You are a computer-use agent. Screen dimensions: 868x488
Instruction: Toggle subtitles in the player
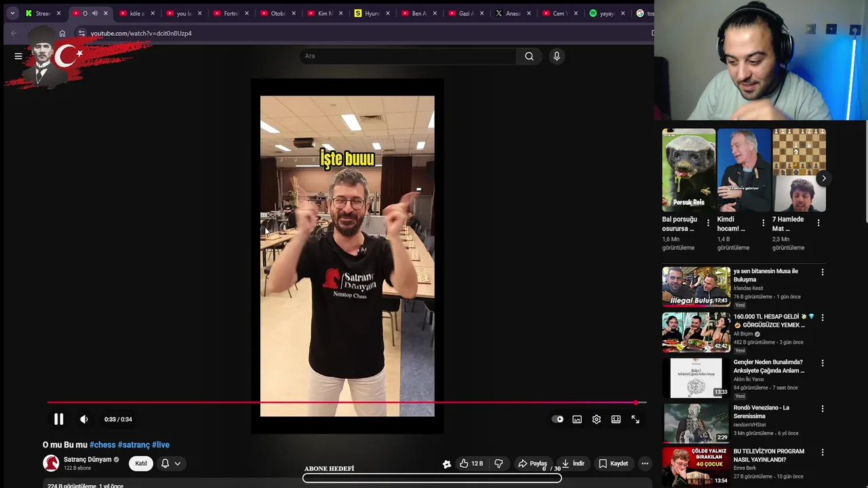tap(577, 420)
